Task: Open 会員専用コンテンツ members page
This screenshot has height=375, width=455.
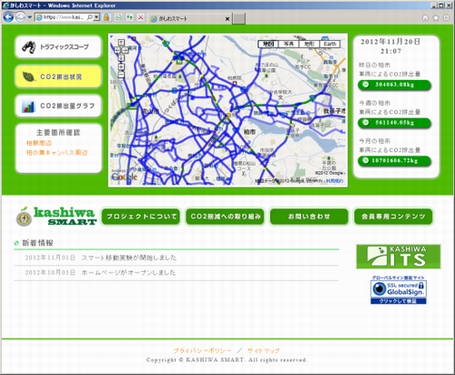Action: [393, 216]
